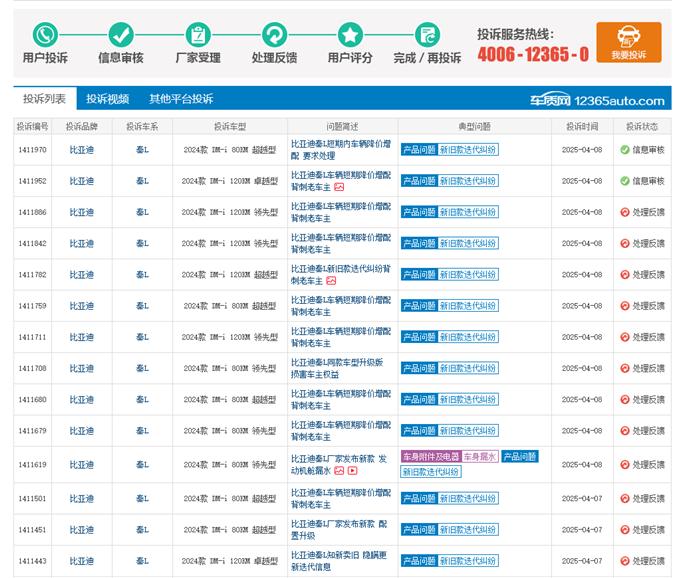Open complaint title in row 1411708
The image size is (700, 578).
(x=337, y=368)
